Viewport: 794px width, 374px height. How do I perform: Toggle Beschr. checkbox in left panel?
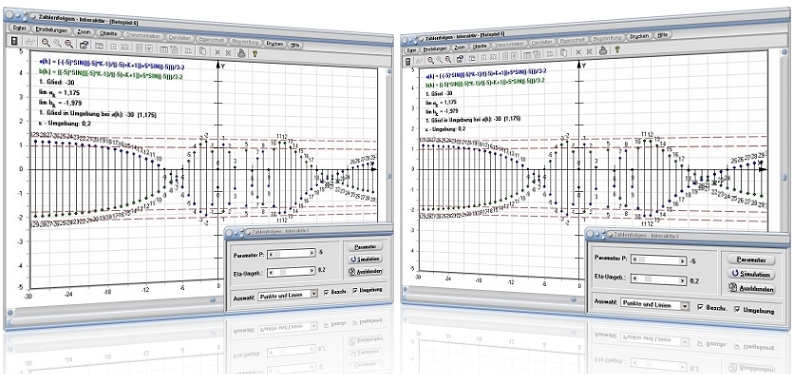pyautogui.click(x=327, y=292)
